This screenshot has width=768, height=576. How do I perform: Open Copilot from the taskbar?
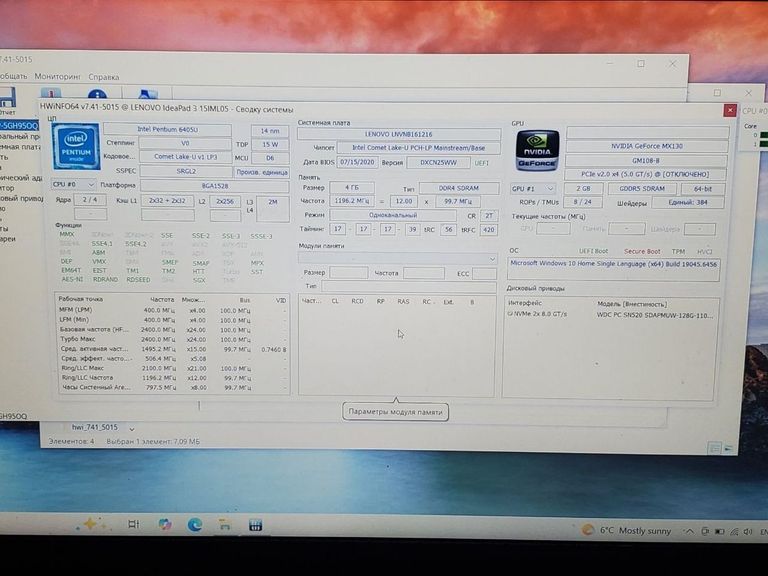(165, 525)
